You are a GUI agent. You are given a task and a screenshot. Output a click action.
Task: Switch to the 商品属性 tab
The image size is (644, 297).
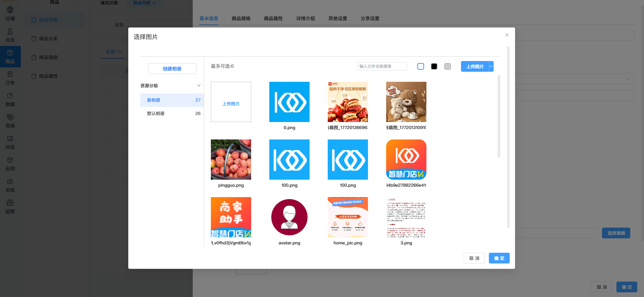(273, 18)
